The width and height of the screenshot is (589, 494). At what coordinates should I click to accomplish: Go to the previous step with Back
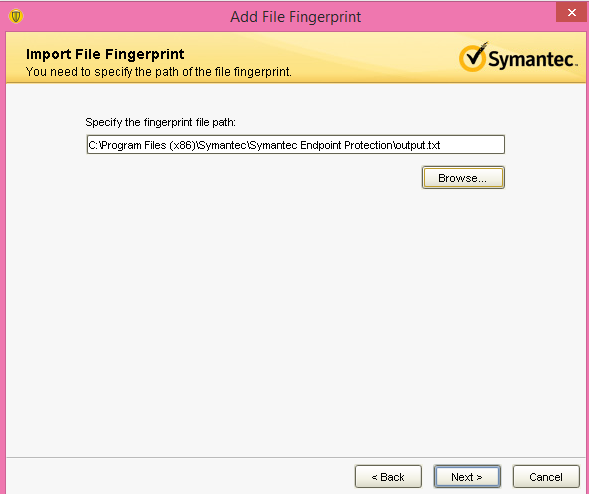tap(388, 477)
